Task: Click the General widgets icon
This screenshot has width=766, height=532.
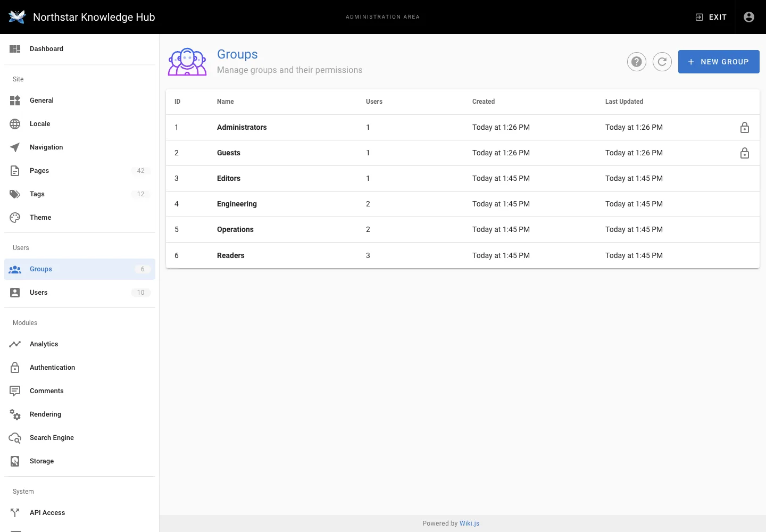Action: pyautogui.click(x=15, y=101)
